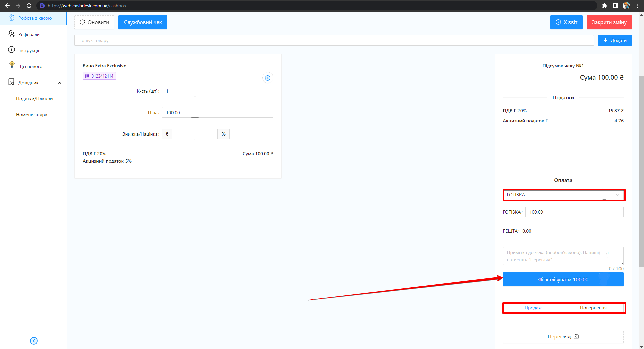Screen dimensions: 644x349
Task: Click the page vertical scrollbar
Action: coord(641,168)
